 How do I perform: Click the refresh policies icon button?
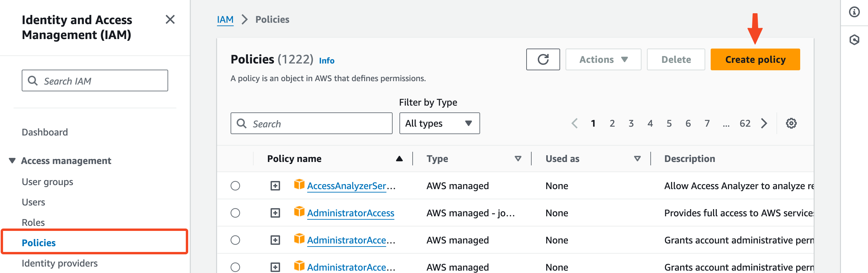543,59
